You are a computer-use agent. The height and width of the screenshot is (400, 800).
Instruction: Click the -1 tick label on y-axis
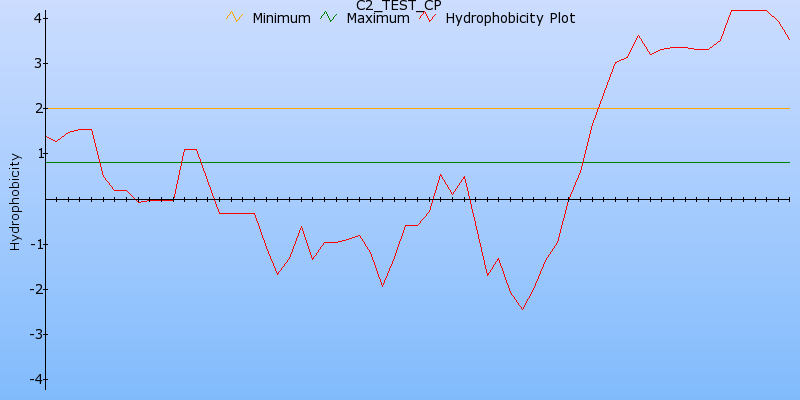pyautogui.click(x=34, y=244)
